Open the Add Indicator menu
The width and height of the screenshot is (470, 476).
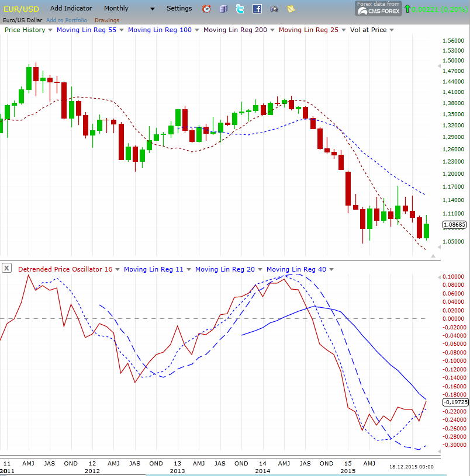point(71,8)
